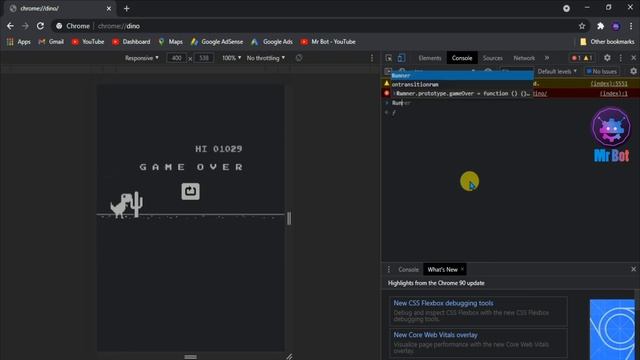
Task: Open DevTools settings gear in top bar
Action: click(607, 58)
